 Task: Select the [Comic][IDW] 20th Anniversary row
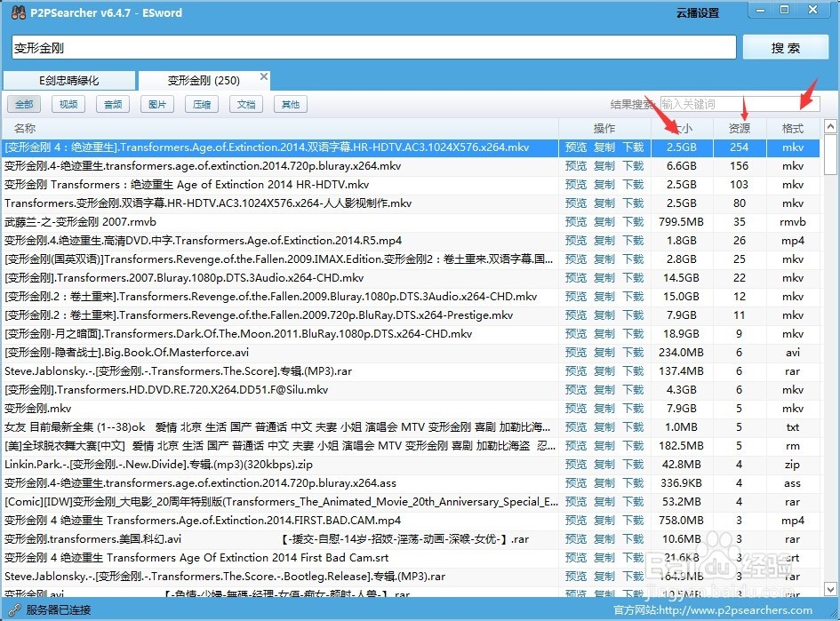tap(411, 502)
